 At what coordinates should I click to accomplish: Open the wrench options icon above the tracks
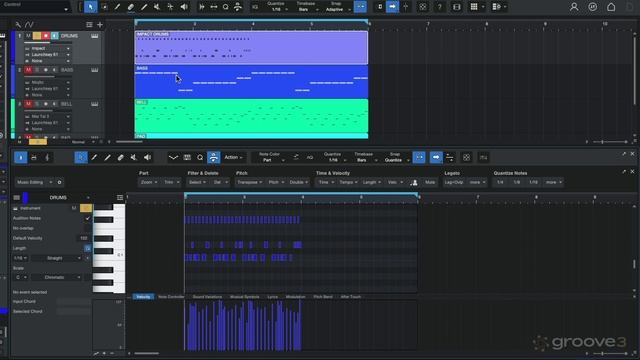[x=18, y=24]
